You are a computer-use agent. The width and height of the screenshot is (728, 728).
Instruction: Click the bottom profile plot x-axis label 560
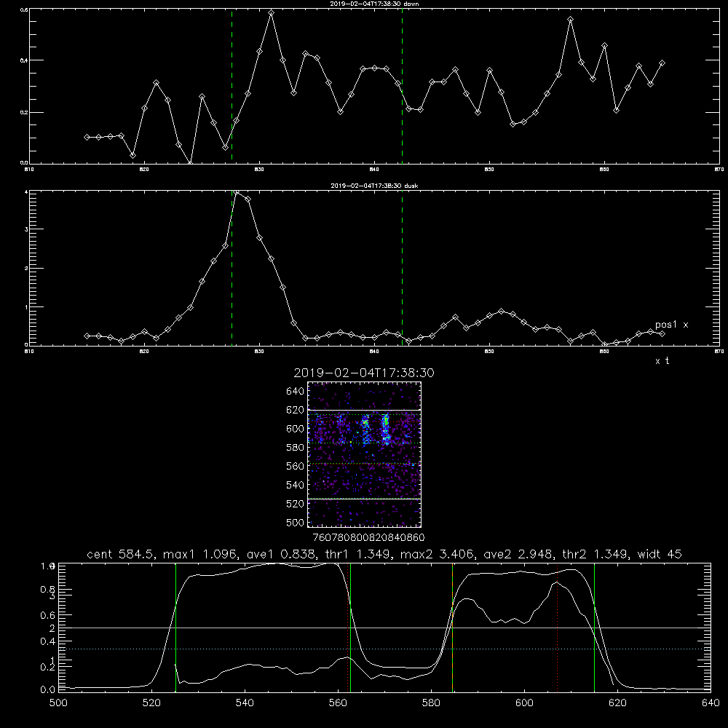point(338,703)
